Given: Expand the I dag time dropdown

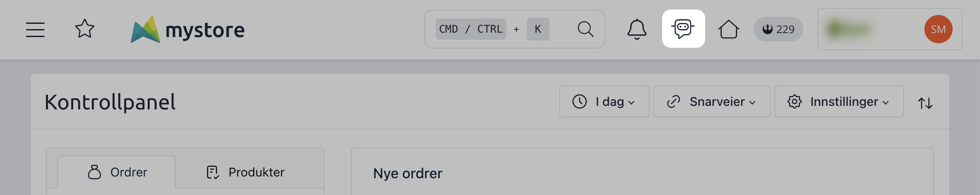Looking at the screenshot, I should [x=604, y=102].
